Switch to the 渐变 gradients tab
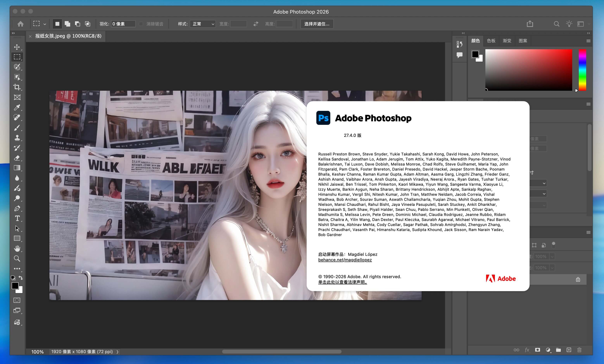 [507, 41]
